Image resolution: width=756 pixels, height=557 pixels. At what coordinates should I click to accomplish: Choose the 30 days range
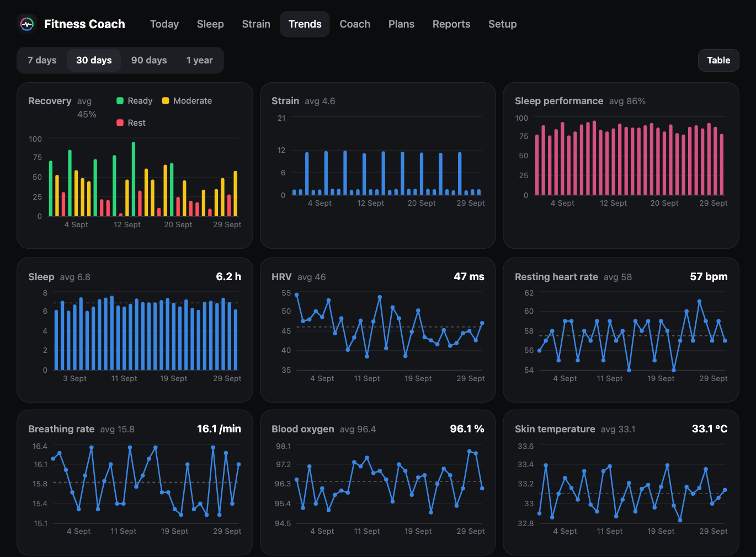(94, 60)
